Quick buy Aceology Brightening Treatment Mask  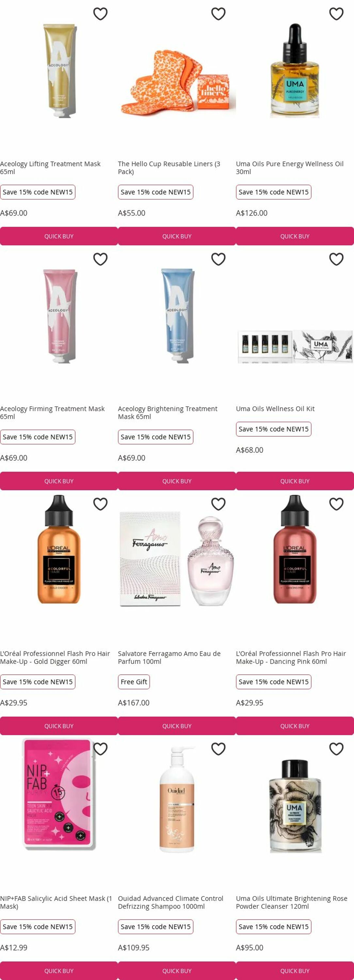[177, 481]
